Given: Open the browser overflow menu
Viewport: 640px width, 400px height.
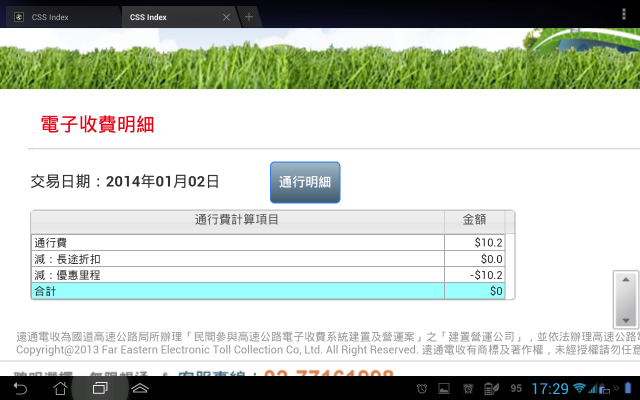Looking at the screenshot, I should pyautogui.click(x=624, y=14).
